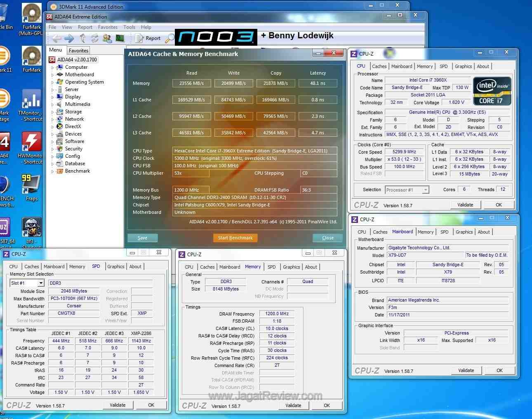This screenshot has width=532, height=419.
Task: Click the magnifier search icon in toolbar
Action: tap(169, 38)
